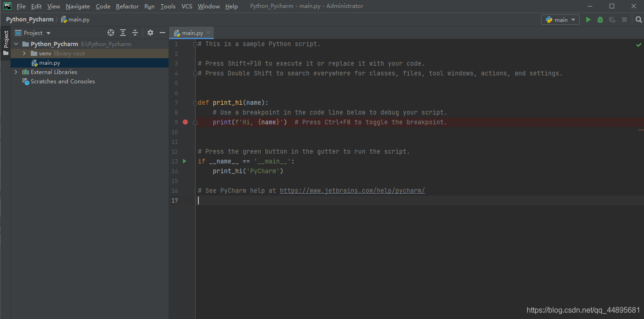Viewport: 644px width, 319px height.
Task: Click 'def print_hi(name):' on line 7
Action: point(233,102)
